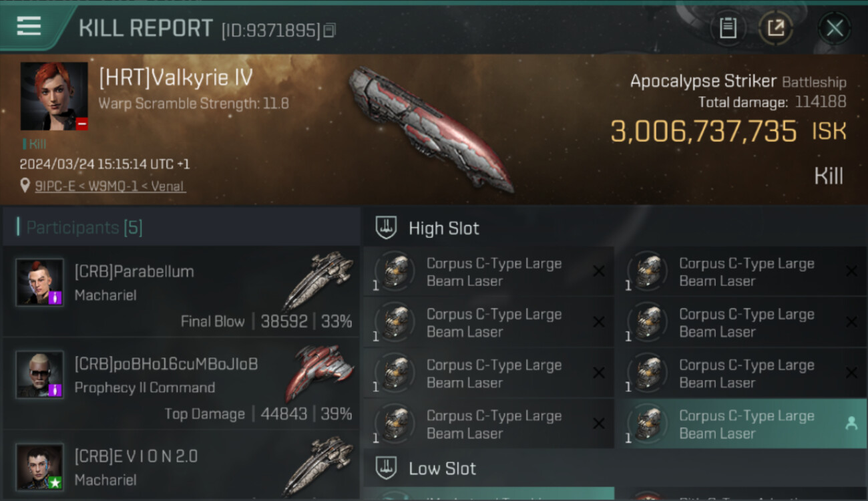Select first Corpus C-Type Beam Laser module

click(x=489, y=272)
